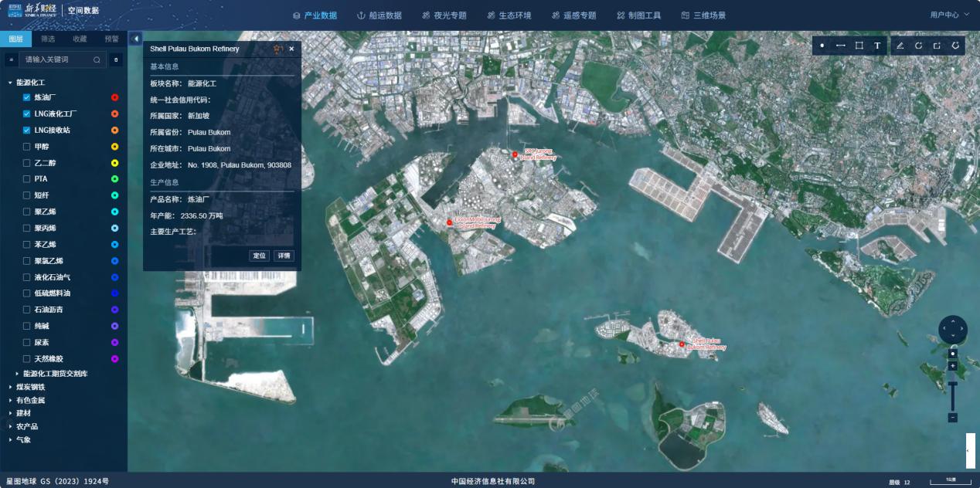Open the 三维场景 menu
The width and height of the screenshot is (980, 488).
(703, 15)
